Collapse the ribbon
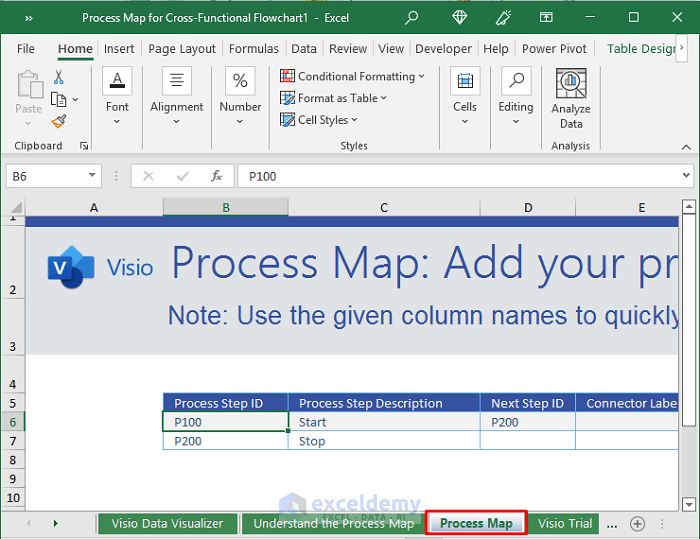The image size is (700, 539). pyautogui.click(x=686, y=147)
